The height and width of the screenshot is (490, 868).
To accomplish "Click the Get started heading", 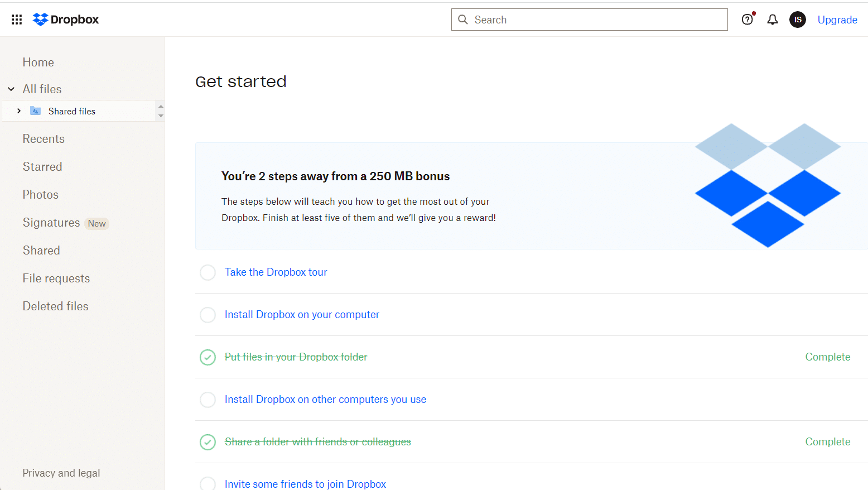I will [241, 81].
